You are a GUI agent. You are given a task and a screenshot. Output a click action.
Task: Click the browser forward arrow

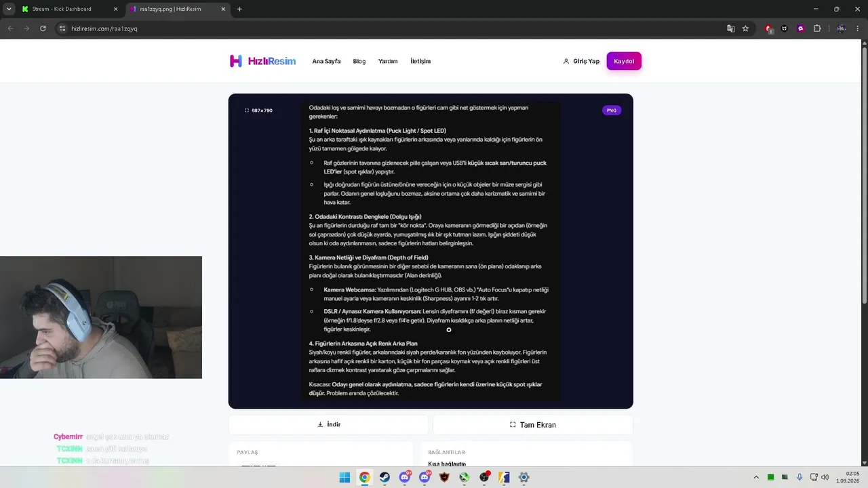coord(26,28)
